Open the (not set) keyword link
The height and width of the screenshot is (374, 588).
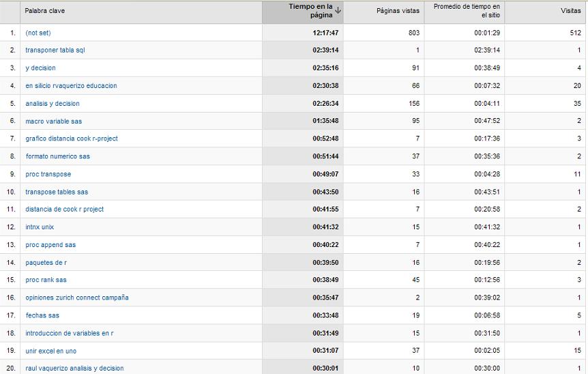coord(38,33)
